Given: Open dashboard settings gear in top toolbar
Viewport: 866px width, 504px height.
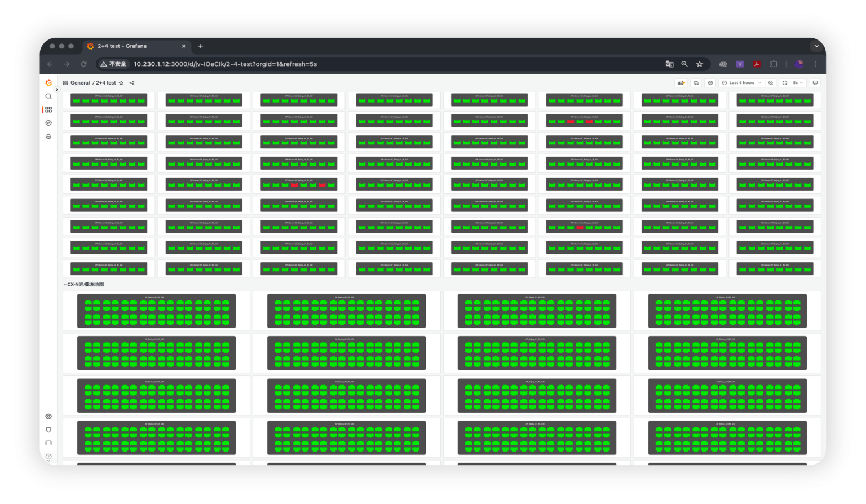Looking at the screenshot, I should tap(710, 83).
